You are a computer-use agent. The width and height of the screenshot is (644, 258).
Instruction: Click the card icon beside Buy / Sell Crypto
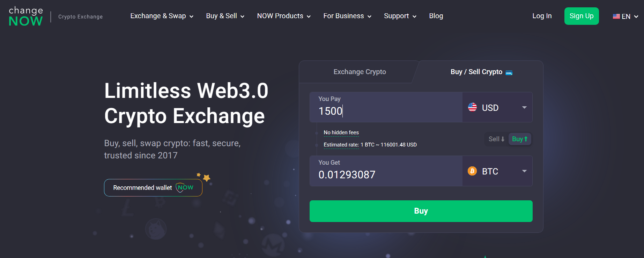pyautogui.click(x=509, y=73)
